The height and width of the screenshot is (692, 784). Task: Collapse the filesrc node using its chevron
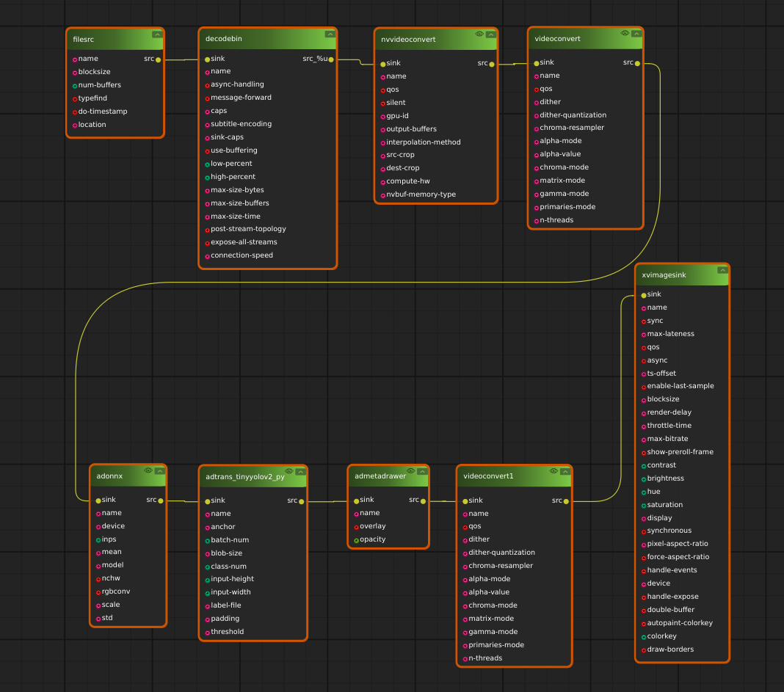pos(156,34)
